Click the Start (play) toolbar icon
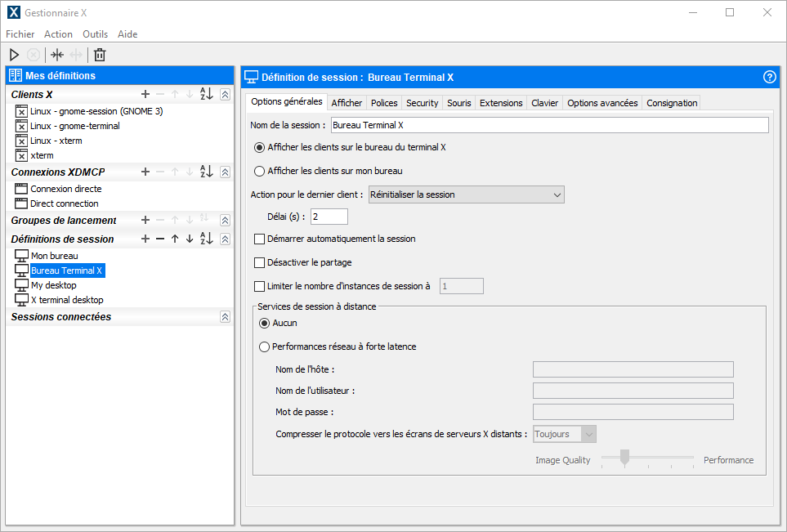Screen dimensions: 787x532 click(x=14, y=55)
